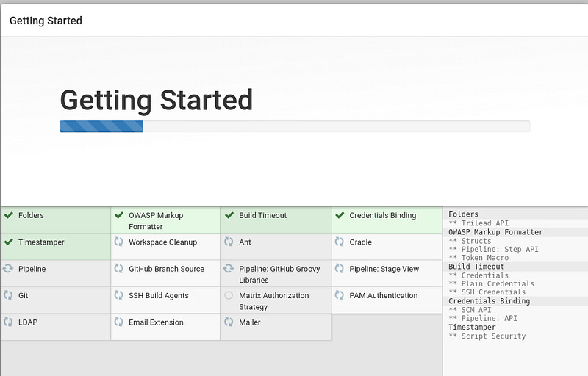The height and width of the screenshot is (376, 588).
Task: Click the 'Getting Started' title in the header bar
Action: click(46, 21)
